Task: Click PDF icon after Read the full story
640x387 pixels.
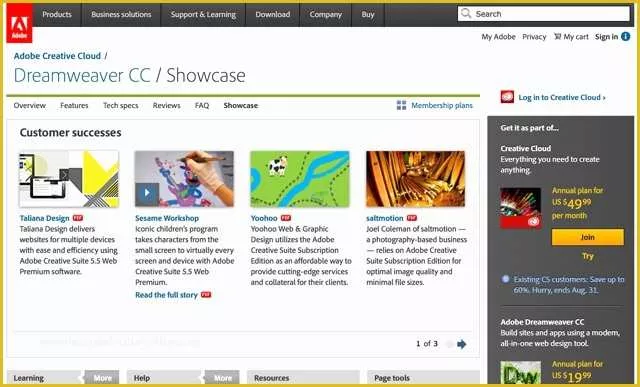Action: pyautogui.click(x=206, y=294)
